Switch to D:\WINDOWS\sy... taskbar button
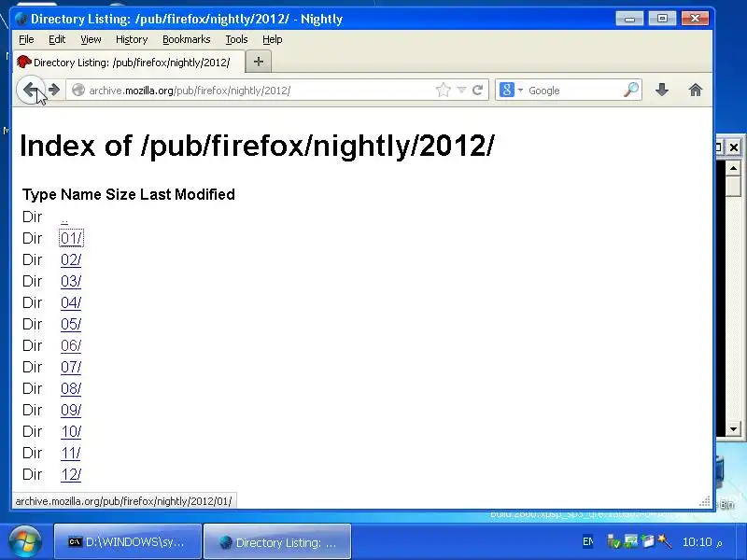Image resolution: width=747 pixels, height=560 pixels. point(128,542)
